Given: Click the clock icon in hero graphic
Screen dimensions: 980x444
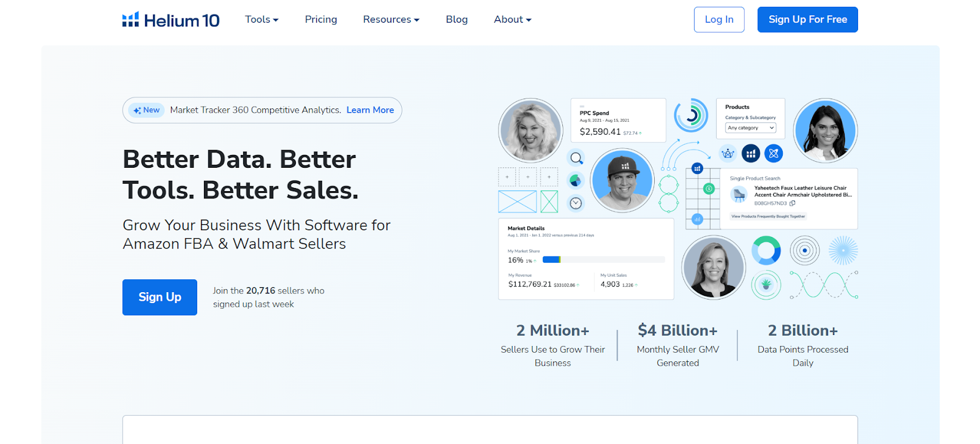Looking at the screenshot, I should point(576,203).
